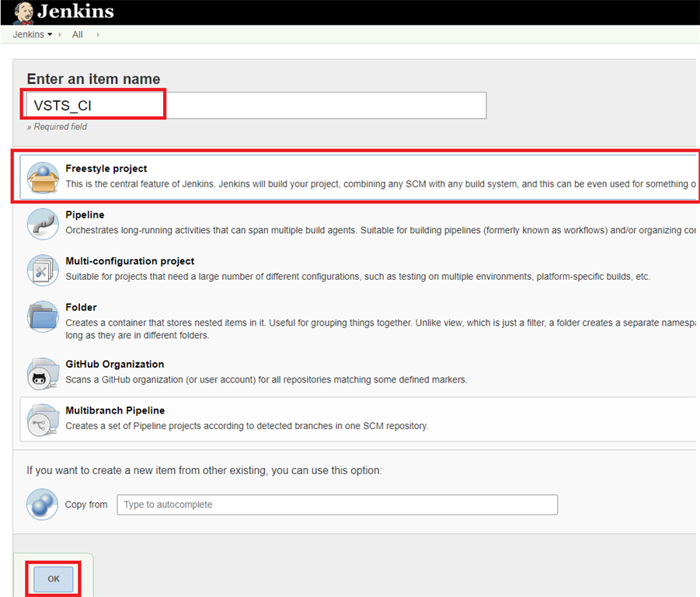700x597 pixels.
Task: Click the Enter an item name heading
Action: click(93, 79)
